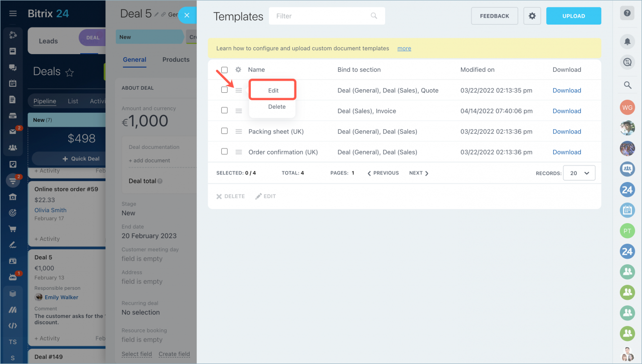Open the Workgroups people icon in left sidebar
This screenshot has width=642, height=364.
(13, 148)
